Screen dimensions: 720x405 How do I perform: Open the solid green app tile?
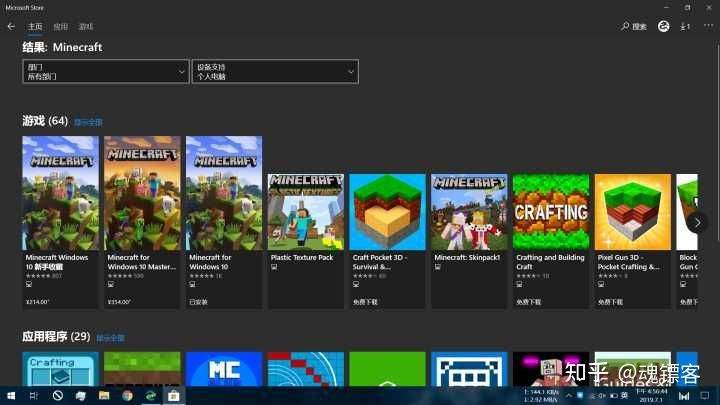coord(388,369)
